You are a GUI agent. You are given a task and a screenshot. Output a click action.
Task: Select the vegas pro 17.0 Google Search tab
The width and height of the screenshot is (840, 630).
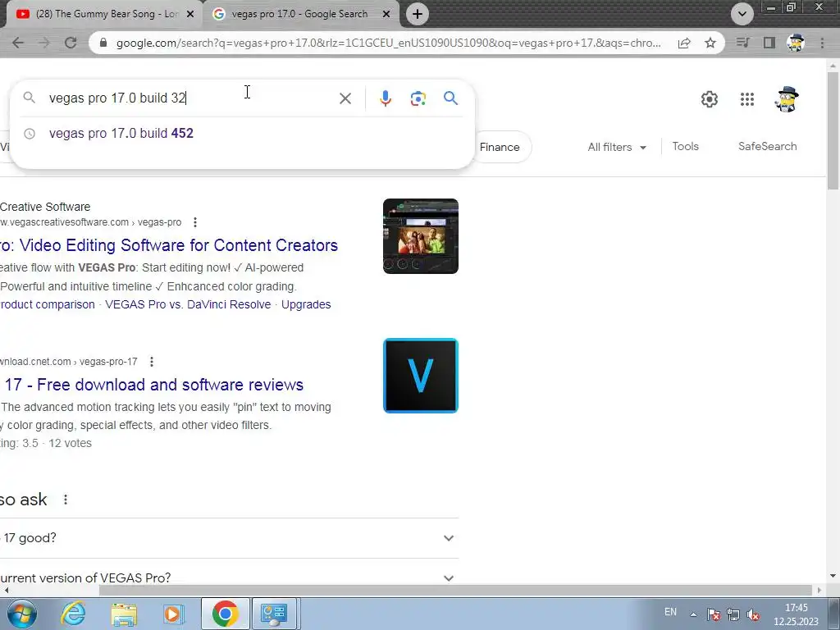coord(300,14)
